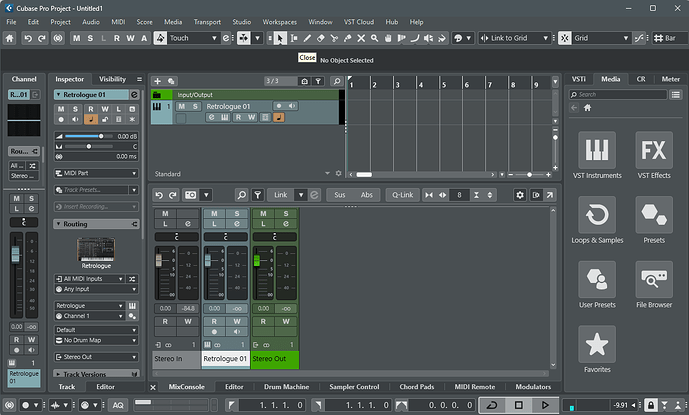The image size is (689, 415).
Task: Mute the Stereo Out mixer channel
Action: 263,213
